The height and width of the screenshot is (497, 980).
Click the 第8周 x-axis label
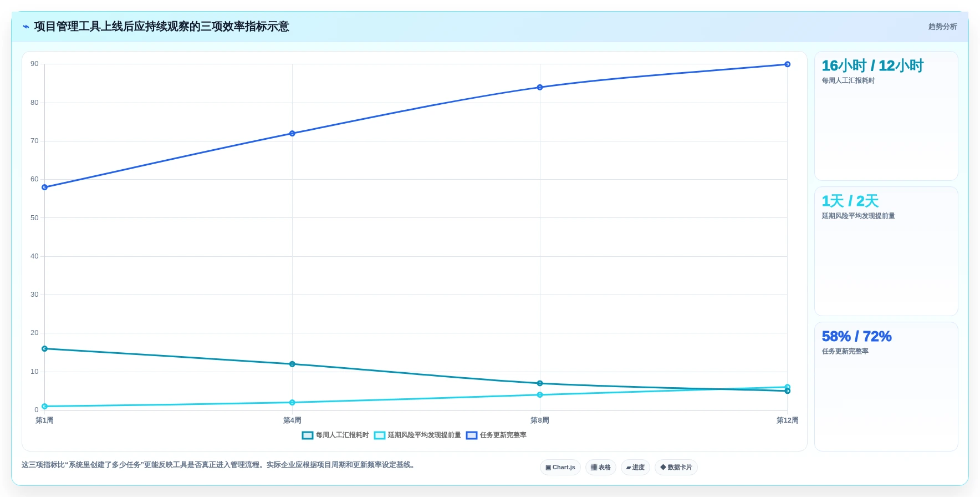pyautogui.click(x=540, y=420)
